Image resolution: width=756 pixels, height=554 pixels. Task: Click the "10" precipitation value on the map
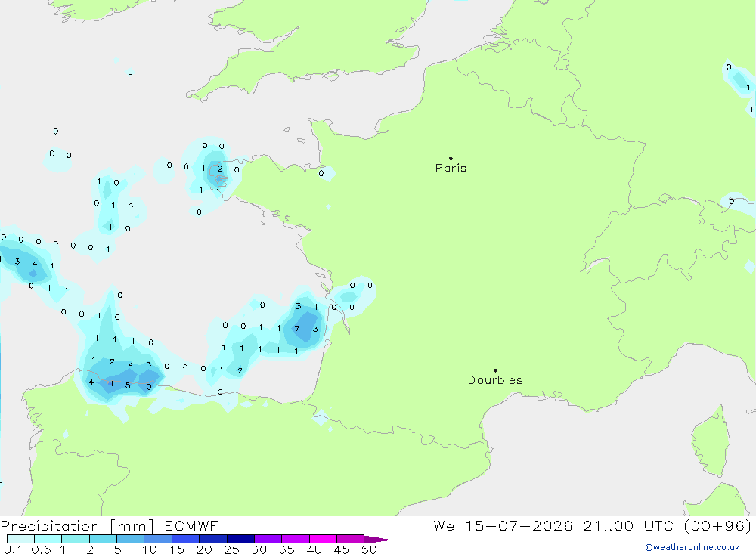click(147, 387)
